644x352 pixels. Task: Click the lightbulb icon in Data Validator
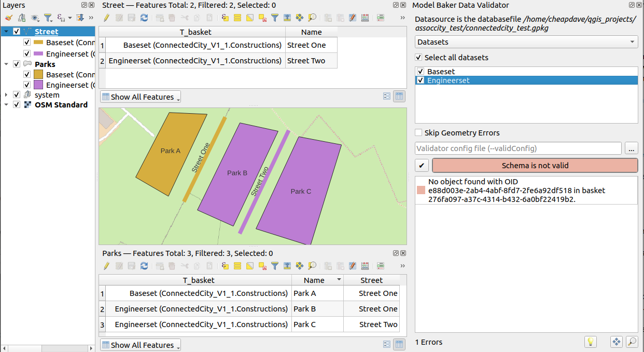point(590,342)
